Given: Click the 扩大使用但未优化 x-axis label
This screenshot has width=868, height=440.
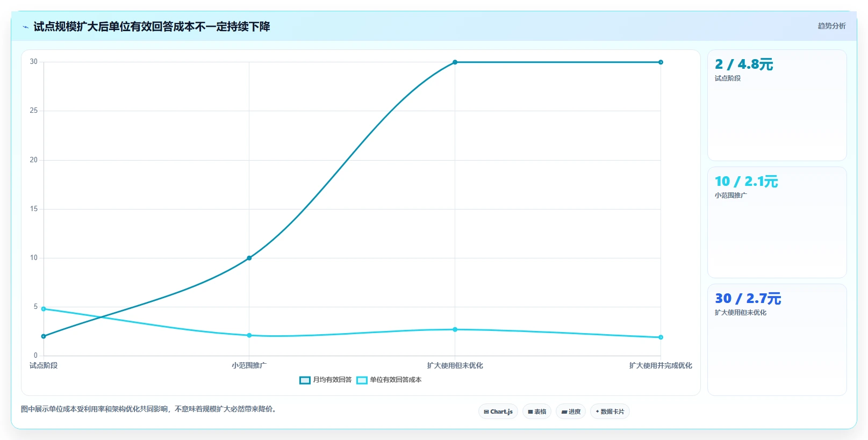Looking at the screenshot, I should 455,365.
